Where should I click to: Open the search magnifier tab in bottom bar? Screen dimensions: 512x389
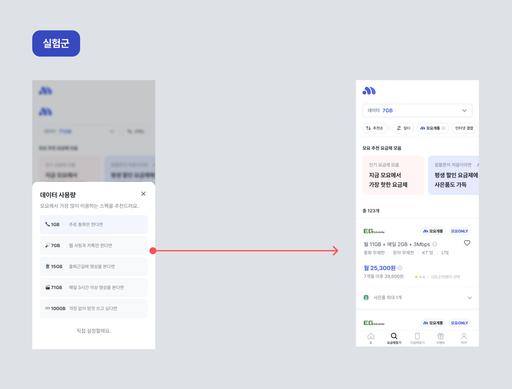394,338
